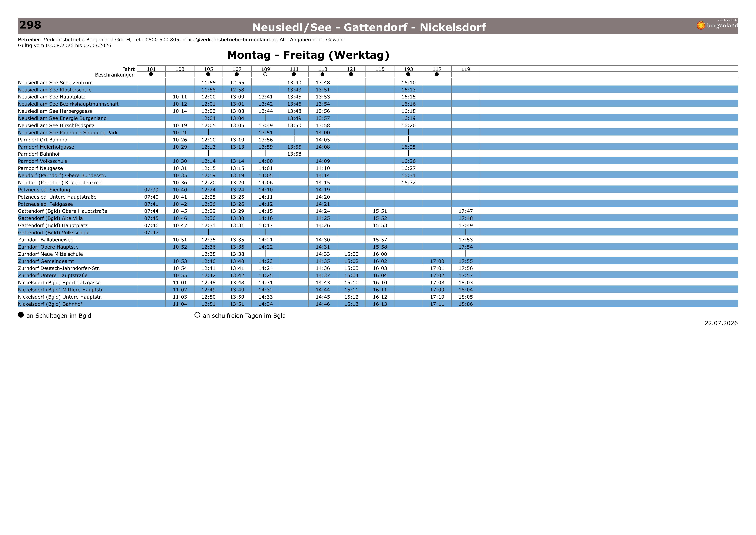The image size is (756, 535).
Task: Click the stop Zurndorf Ballabeneweg
Action: coord(46,240)
